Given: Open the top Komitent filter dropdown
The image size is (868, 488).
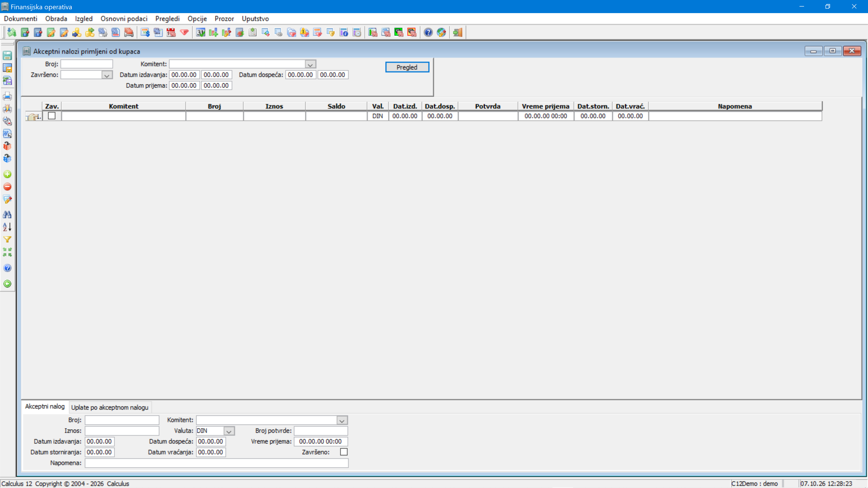Looking at the screenshot, I should tap(310, 64).
